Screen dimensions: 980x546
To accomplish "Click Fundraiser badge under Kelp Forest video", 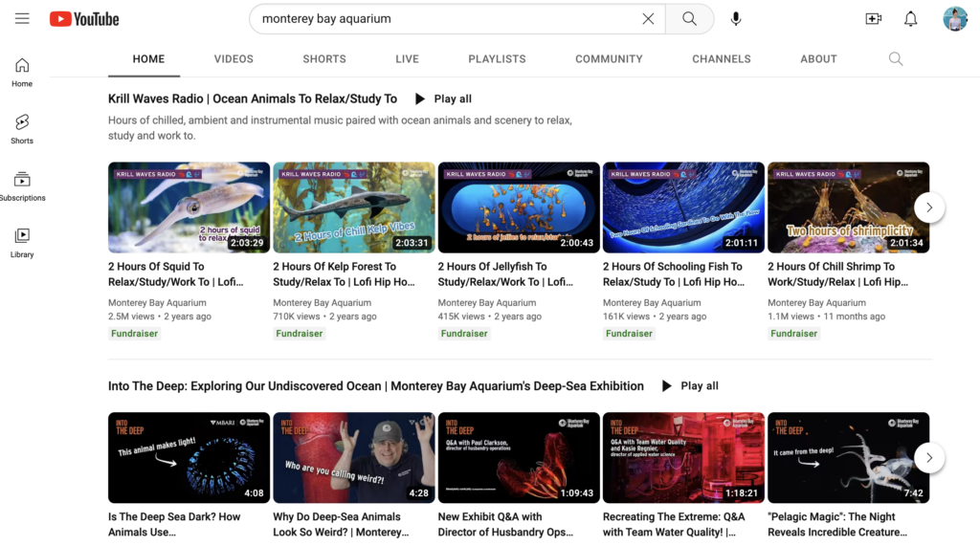I will point(300,334).
